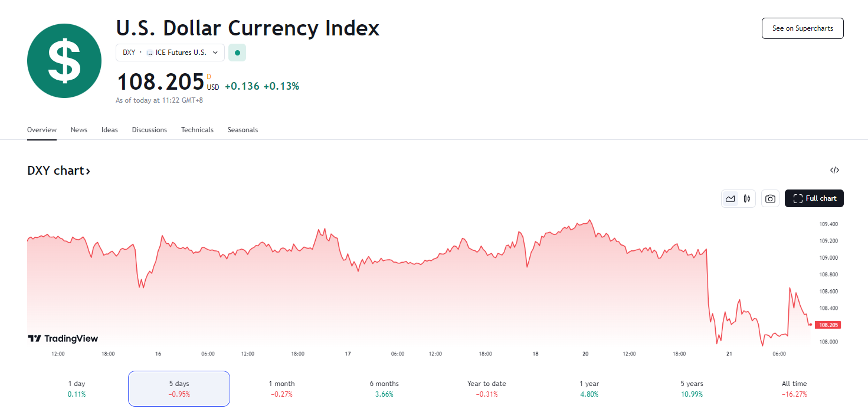Click the TradingView logo on the chart
This screenshot has width=868, height=415.
(x=63, y=339)
